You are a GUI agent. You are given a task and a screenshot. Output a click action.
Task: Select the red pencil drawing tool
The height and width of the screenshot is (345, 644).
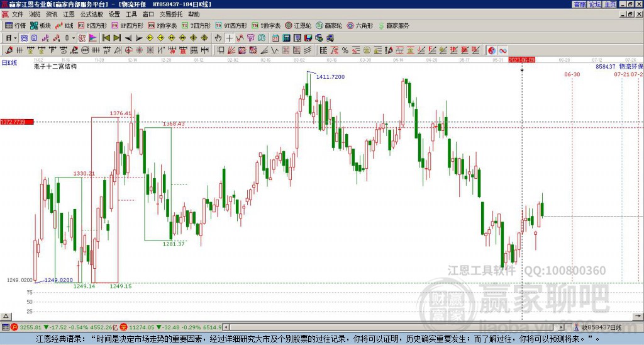click(x=9, y=50)
